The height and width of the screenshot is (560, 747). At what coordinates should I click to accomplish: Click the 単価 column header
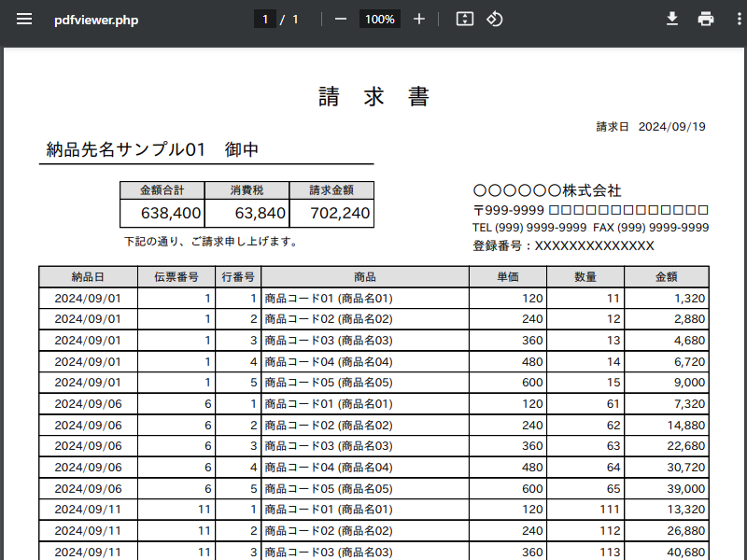click(508, 276)
